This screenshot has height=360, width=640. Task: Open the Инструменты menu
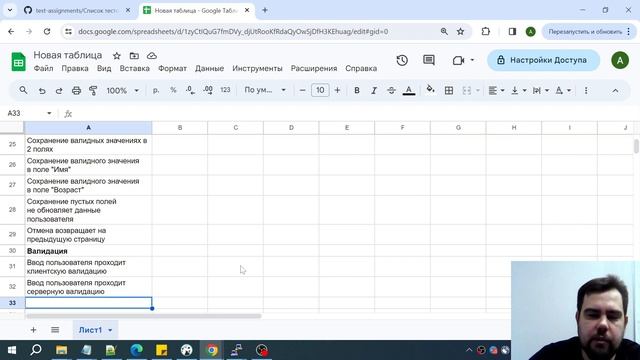coord(257,69)
